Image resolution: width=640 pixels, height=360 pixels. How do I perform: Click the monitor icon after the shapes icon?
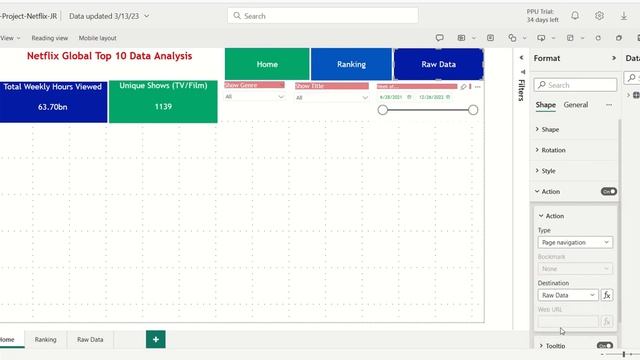pyautogui.click(x=541, y=38)
